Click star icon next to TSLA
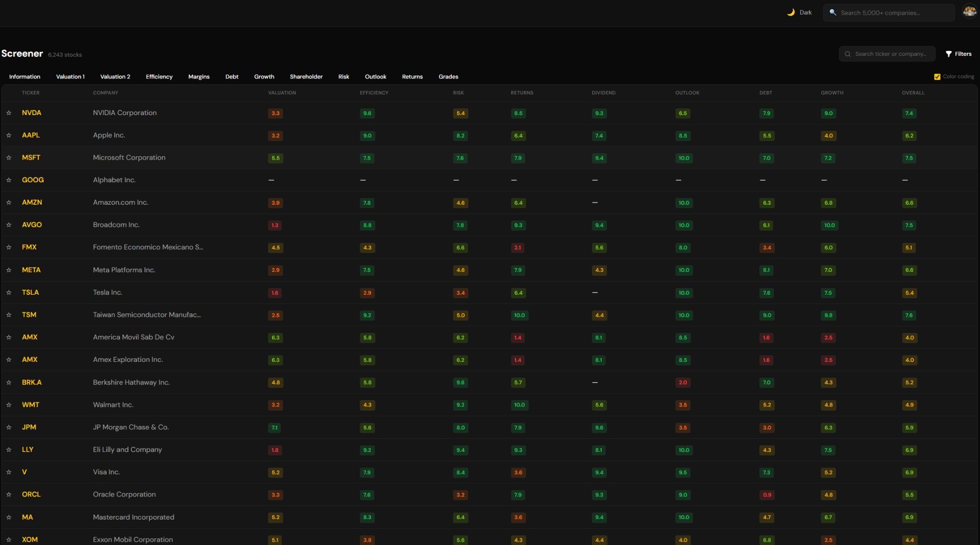Screen dimensions: 980x545 click(x=9, y=292)
